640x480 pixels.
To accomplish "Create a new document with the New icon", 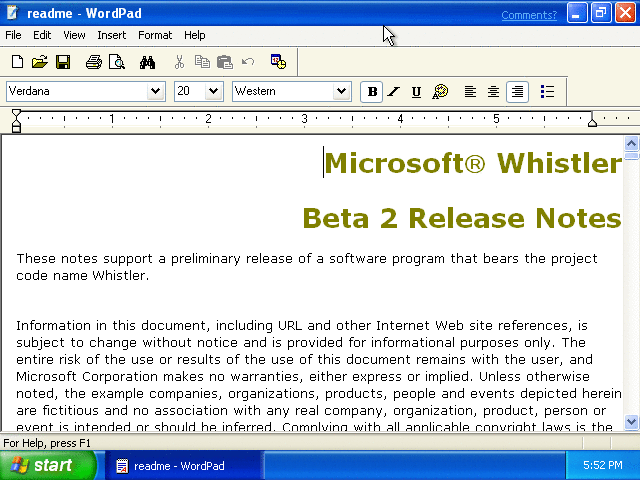I will click(x=17, y=62).
